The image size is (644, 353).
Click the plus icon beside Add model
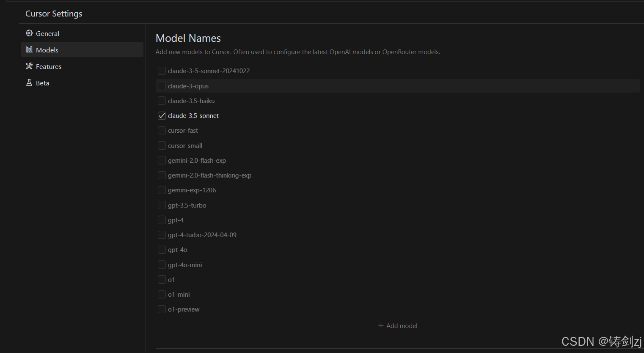[381, 326]
